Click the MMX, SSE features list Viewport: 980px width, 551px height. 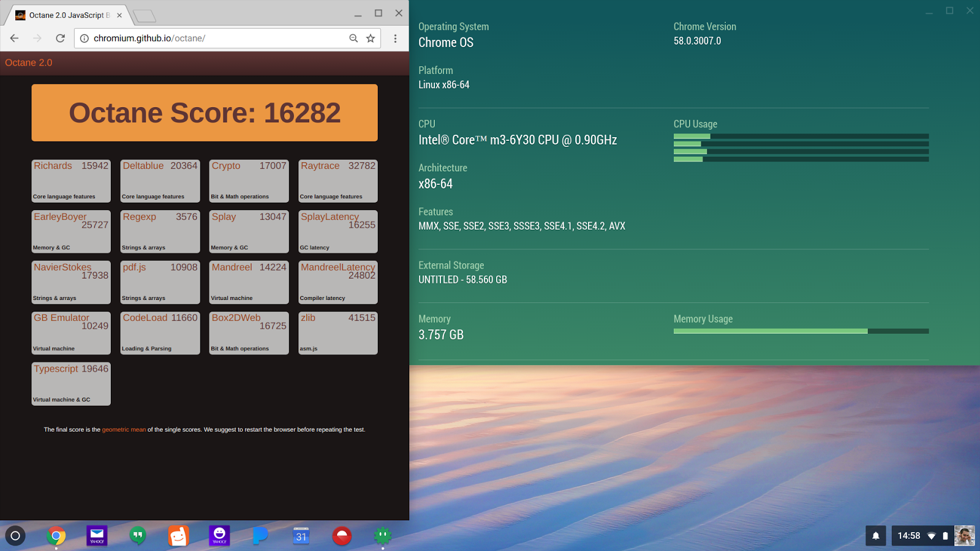tap(522, 226)
